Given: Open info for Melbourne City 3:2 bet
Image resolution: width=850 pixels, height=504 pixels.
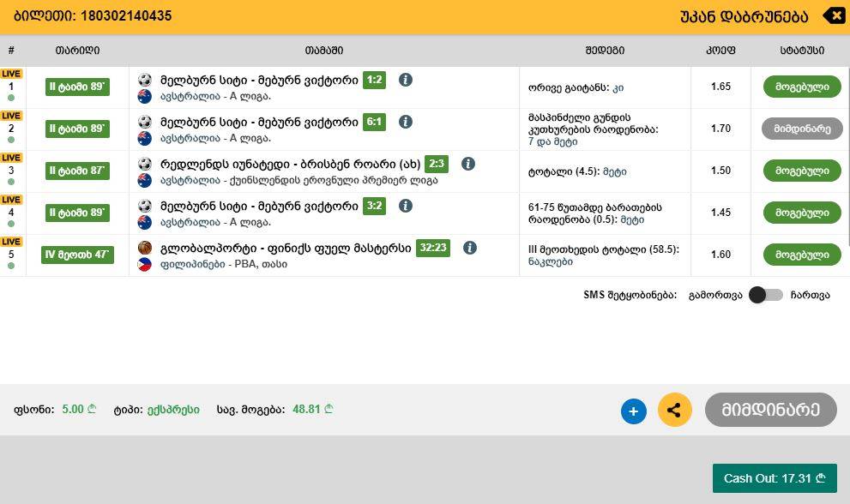Looking at the screenshot, I should [x=406, y=206].
